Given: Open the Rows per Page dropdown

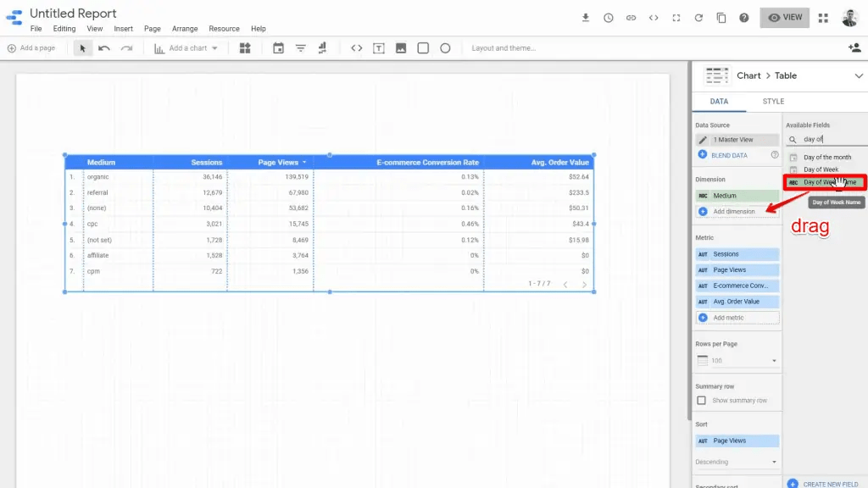Looking at the screenshot, I should (x=737, y=359).
